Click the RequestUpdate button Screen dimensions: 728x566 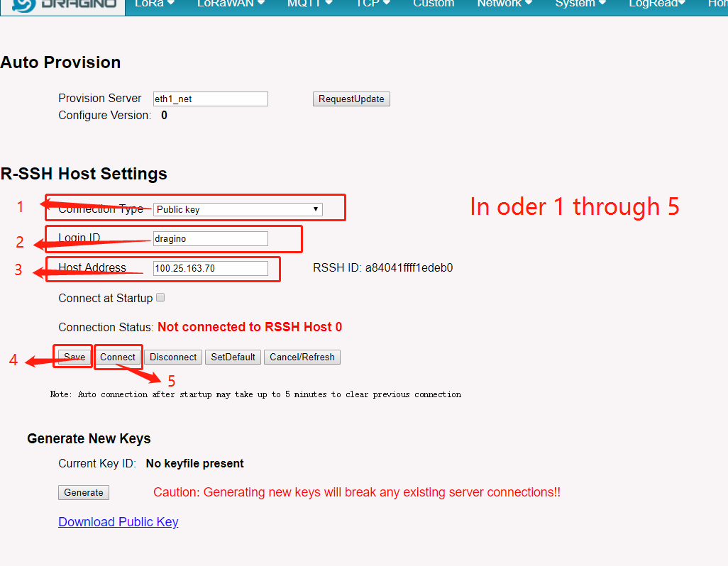351,99
